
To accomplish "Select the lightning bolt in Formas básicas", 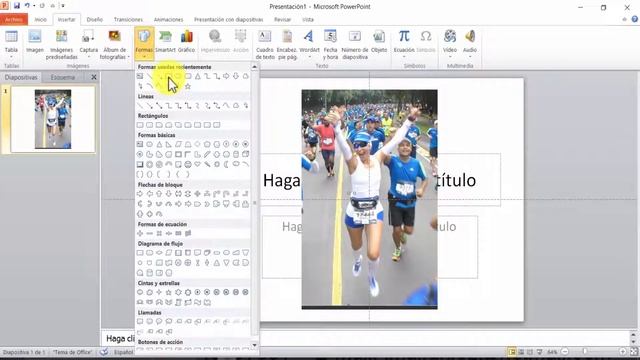I will click(x=207, y=164).
